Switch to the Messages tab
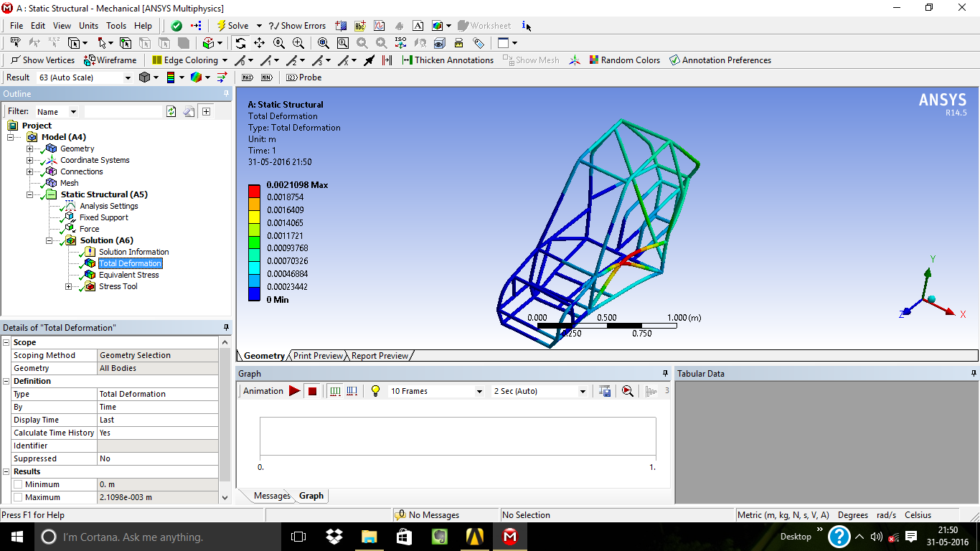Image resolution: width=980 pixels, height=551 pixels. (272, 496)
